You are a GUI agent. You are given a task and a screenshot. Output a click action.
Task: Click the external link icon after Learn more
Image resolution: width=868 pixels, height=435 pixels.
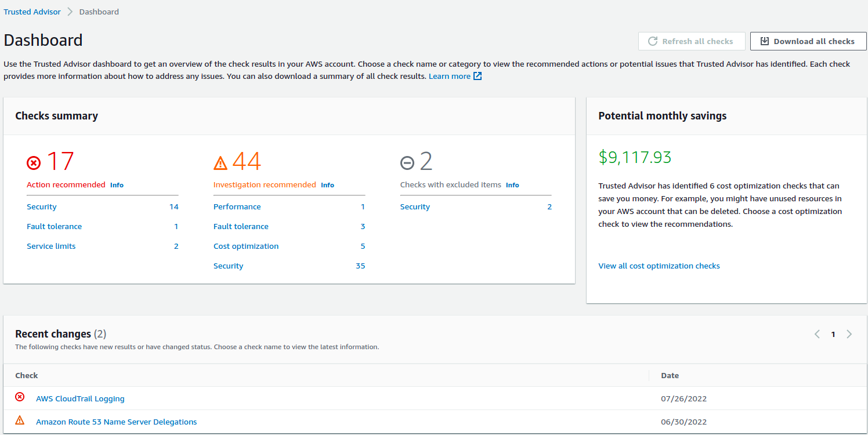pyautogui.click(x=478, y=76)
